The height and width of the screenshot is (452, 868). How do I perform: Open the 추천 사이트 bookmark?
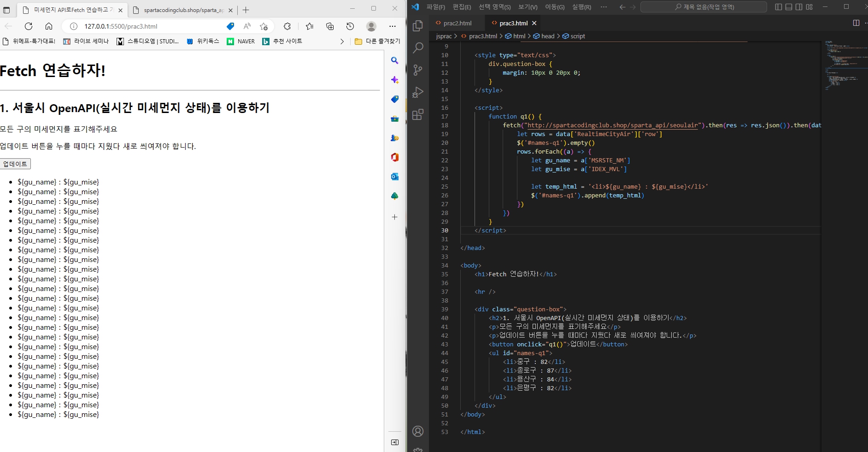[x=282, y=41]
